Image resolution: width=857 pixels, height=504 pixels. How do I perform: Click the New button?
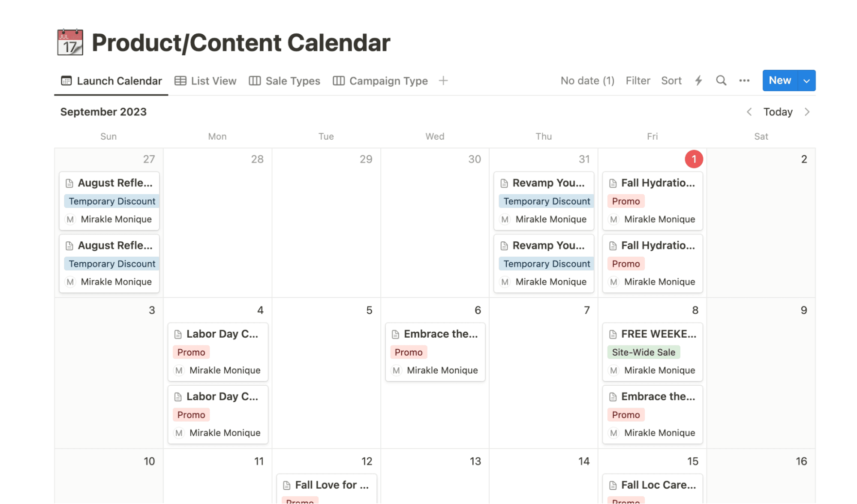point(779,80)
